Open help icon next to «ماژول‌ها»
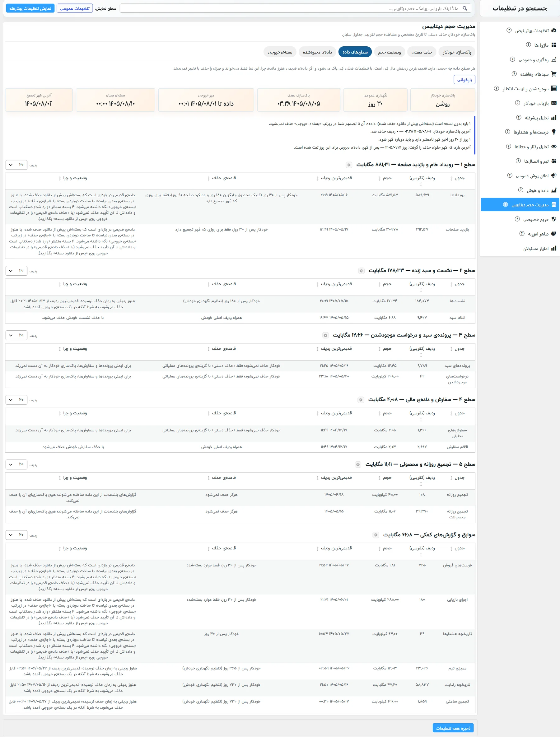560x737 pixels. pyautogui.click(x=528, y=45)
